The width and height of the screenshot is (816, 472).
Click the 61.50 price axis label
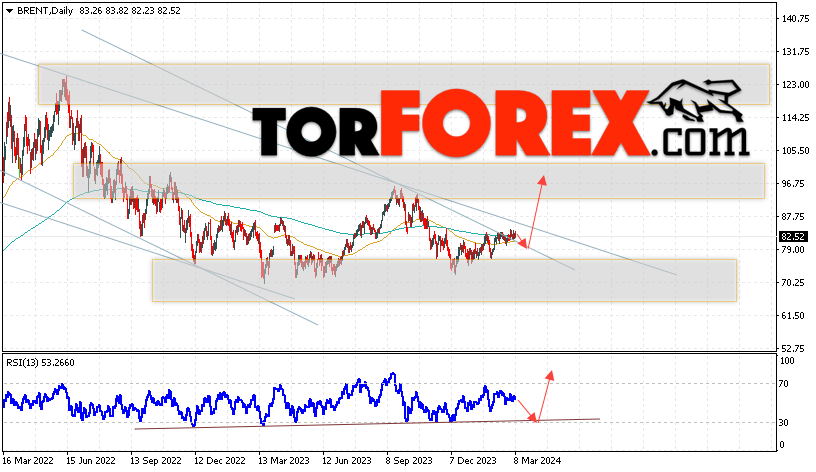click(x=793, y=315)
